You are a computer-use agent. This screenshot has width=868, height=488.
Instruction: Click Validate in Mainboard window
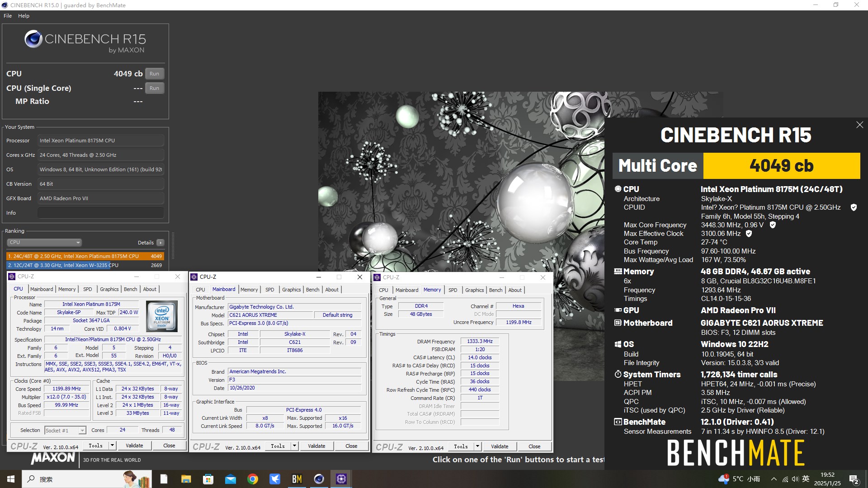pyautogui.click(x=316, y=446)
